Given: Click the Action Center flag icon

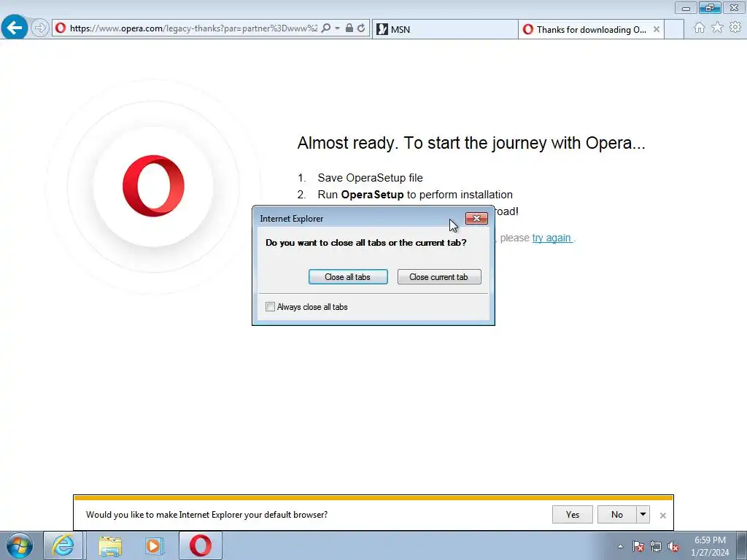Looking at the screenshot, I should click(x=638, y=546).
